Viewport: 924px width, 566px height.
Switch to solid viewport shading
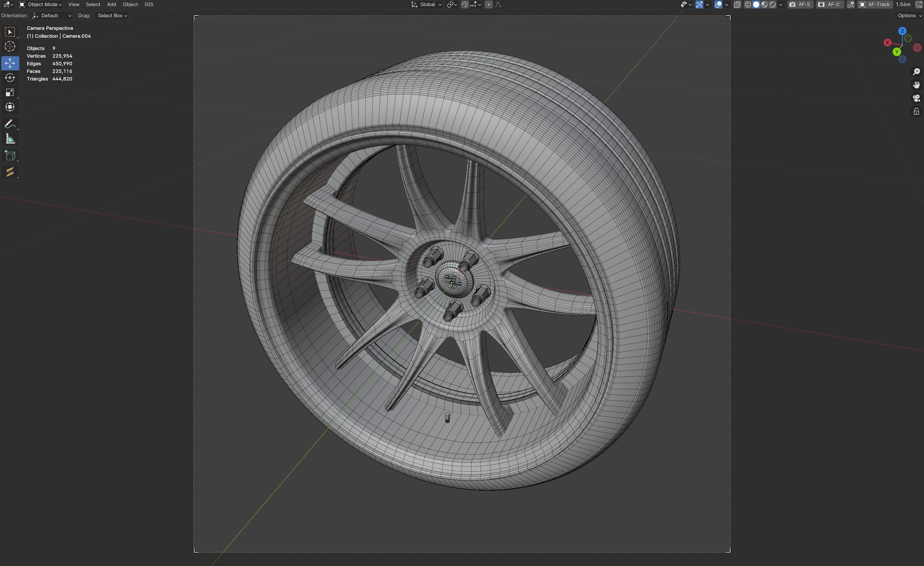756,5
